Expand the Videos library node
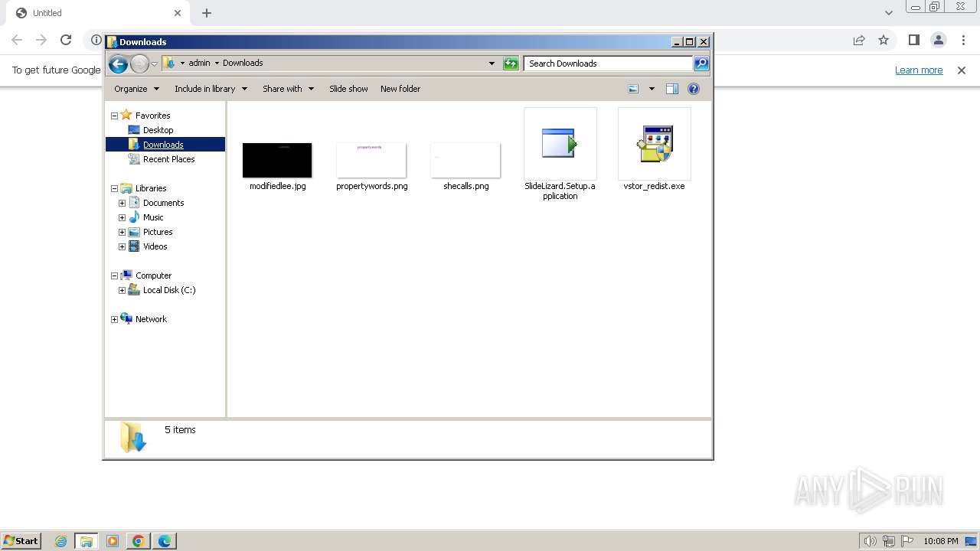 (122, 247)
